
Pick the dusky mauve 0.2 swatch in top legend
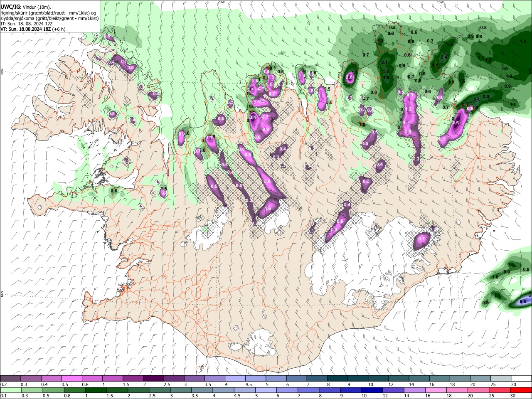10,378
